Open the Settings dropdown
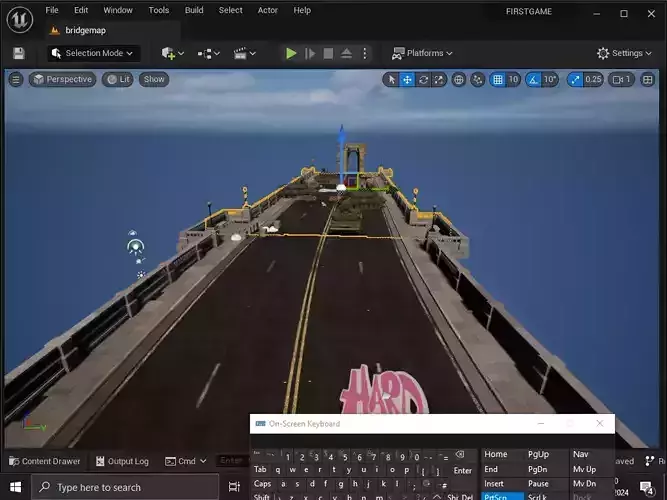The width and height of the screenshot is (667, 500). [624, 53]
